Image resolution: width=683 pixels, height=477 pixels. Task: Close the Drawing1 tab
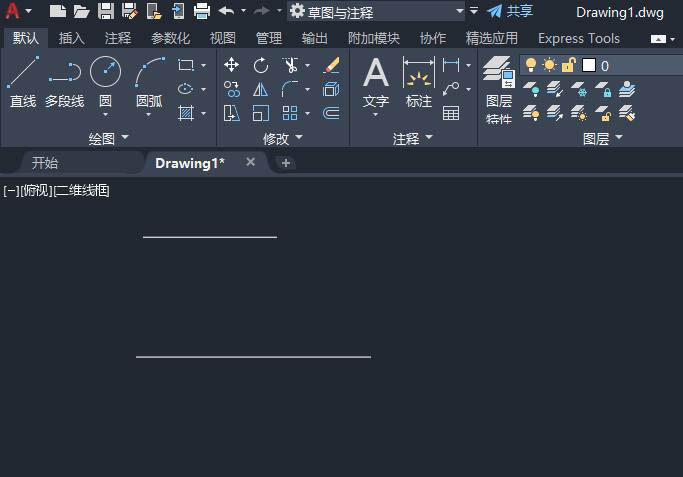coord(250,162)
